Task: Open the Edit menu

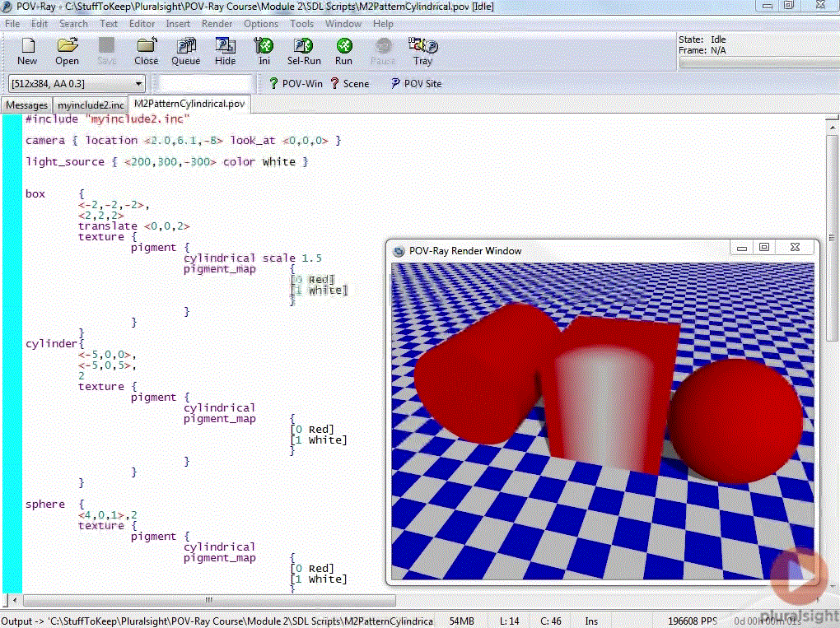Action: tap(39, 24)
